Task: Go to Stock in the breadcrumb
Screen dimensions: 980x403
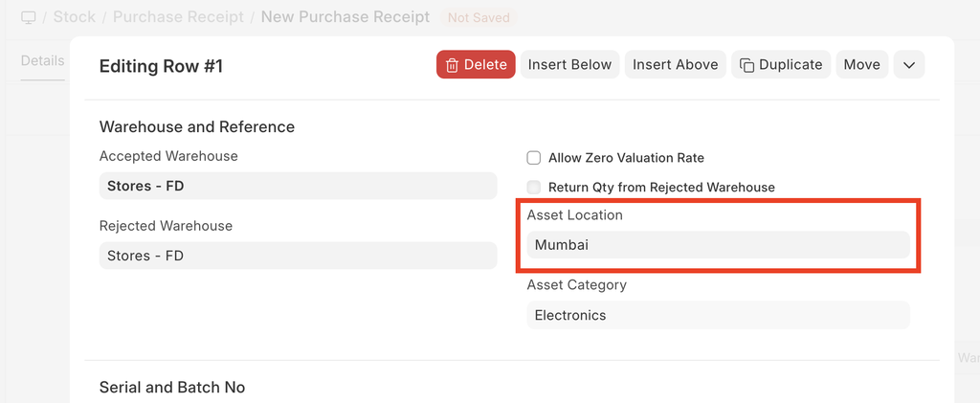Action: [75, 17]
